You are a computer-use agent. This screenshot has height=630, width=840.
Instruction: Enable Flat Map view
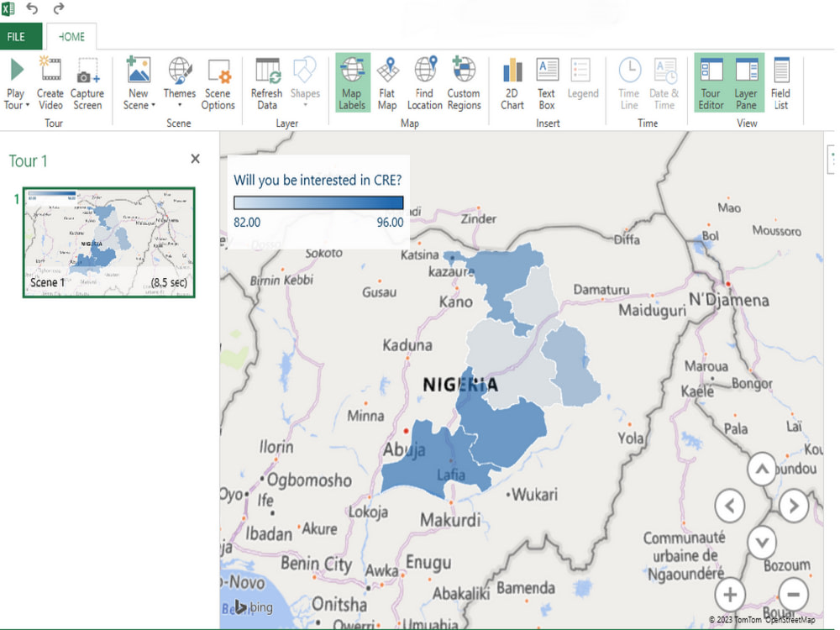(387, 81)
